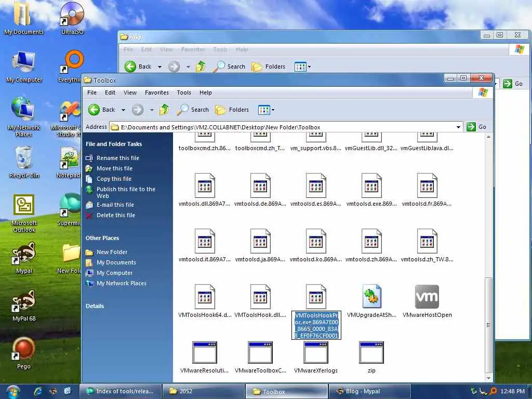Click Publish this file to the Web

tap(126, 192)
